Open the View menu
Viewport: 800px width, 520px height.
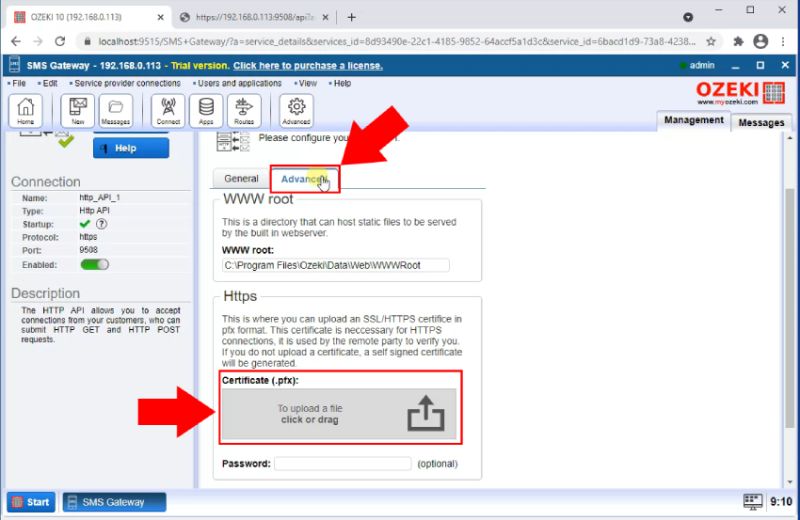pyautogui.click(x=307, y=83)
